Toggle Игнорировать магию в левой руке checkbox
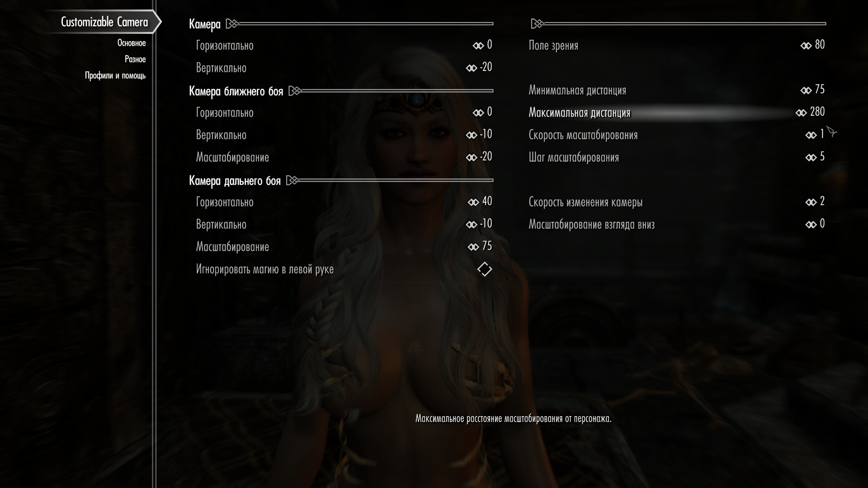868x488 pixels. [484, 269]
